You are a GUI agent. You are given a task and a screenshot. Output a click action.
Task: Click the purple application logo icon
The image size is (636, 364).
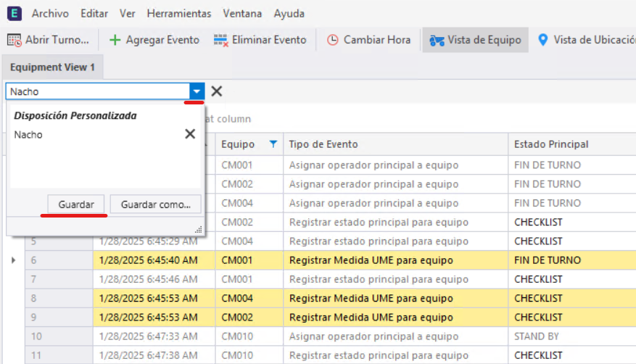click(14, 13)
